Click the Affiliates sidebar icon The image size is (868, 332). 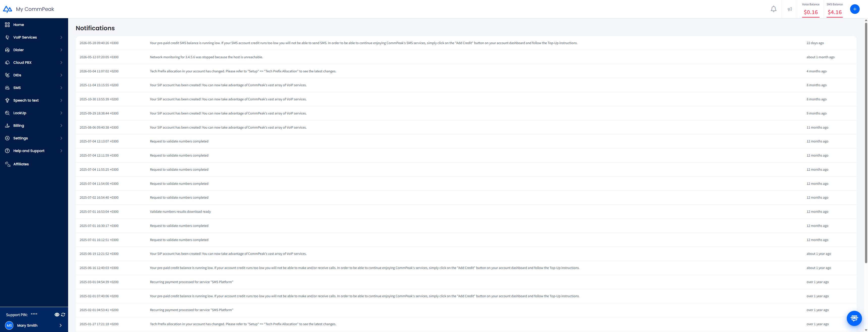(x=7, y=164)
